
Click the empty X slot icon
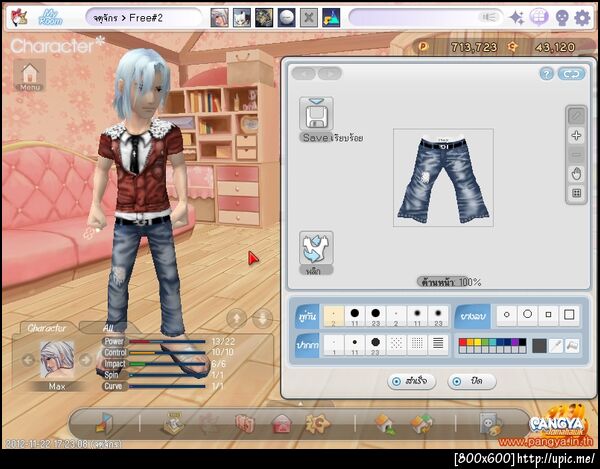pyautogui.click(x=309, y=18)
